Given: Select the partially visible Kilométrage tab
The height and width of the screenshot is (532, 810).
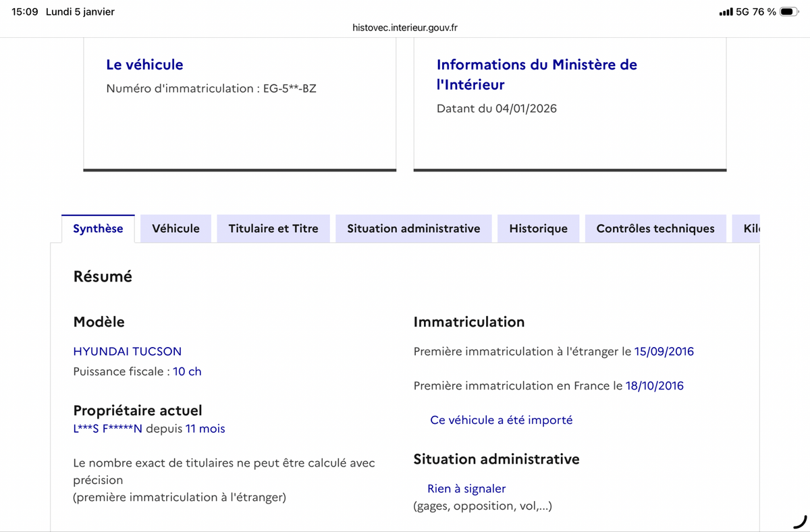Looking at the screenshot, I should coord(751,229).
